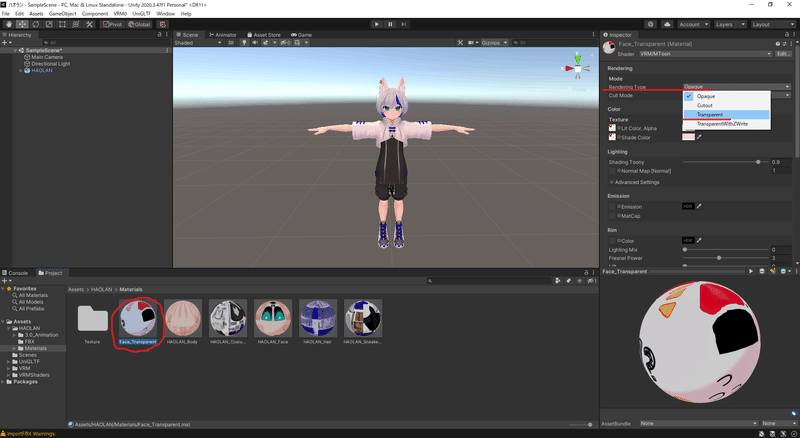Open the material preset selector icon
Image resolution: width=800 pixels, height=438 pixels.
coord(784,44)
